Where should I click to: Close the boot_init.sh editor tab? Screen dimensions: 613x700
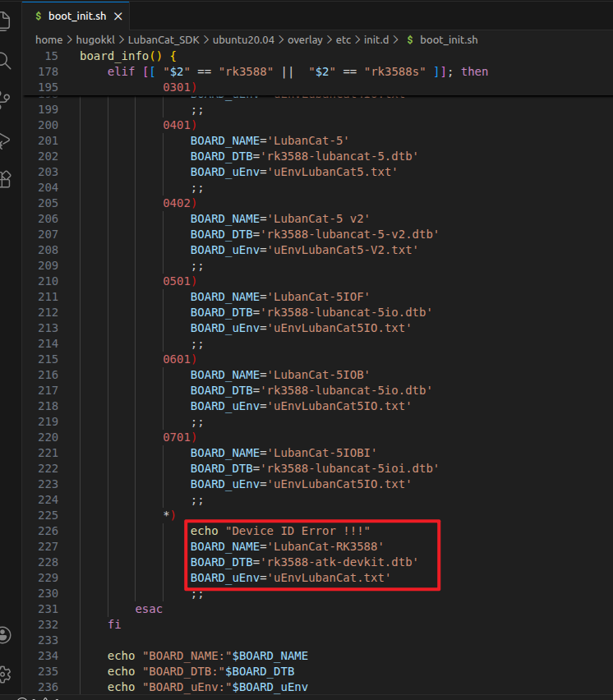(x=118, y=16)
